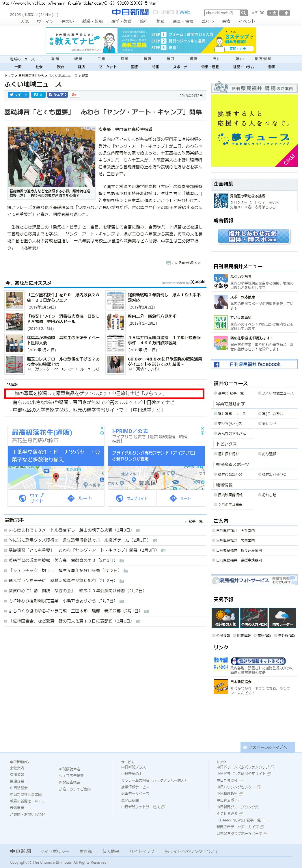Image resolution: width=302 pixels, height=868 pixels.
Task: Open the 雨雲レーダー rain radar icon
Action: 282,617
